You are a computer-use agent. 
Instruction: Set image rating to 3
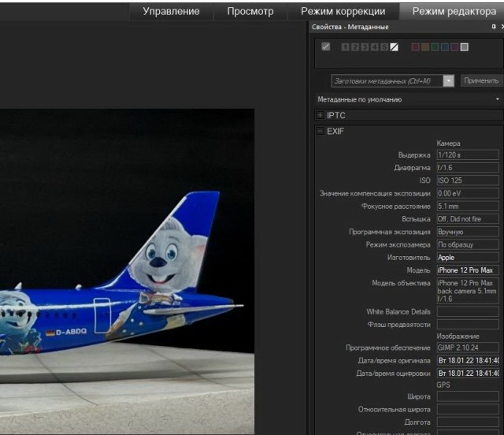[x=365, y=47]
